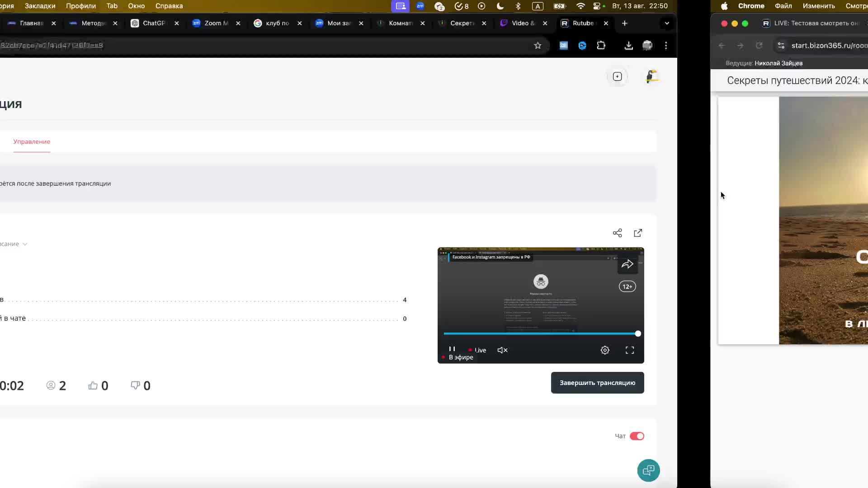Click the Справка menu in menu bar
Viewport: 868px width, 488px height.
pyautogui.click(x=169, y=5)
